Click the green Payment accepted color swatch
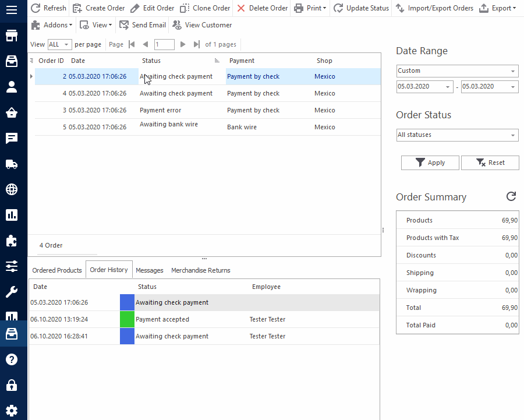 127,319
